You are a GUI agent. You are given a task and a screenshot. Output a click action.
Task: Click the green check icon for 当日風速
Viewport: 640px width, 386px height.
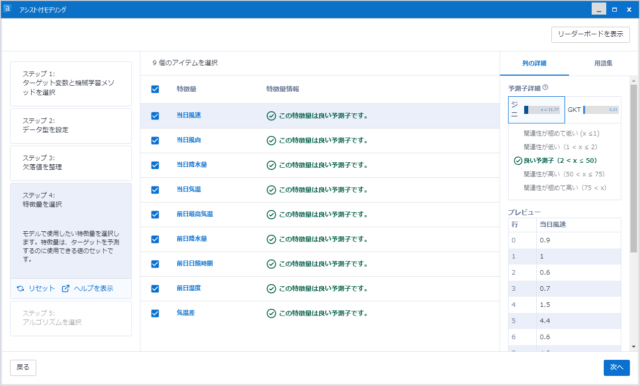point(271,116)
